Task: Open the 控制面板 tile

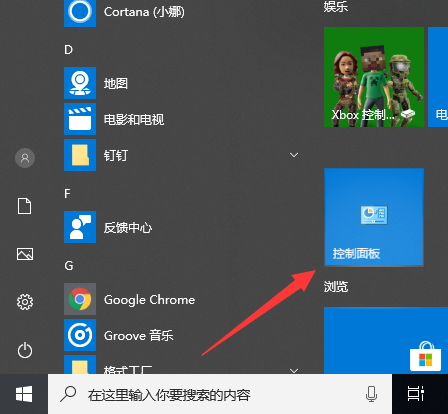Action: point(374,217)
